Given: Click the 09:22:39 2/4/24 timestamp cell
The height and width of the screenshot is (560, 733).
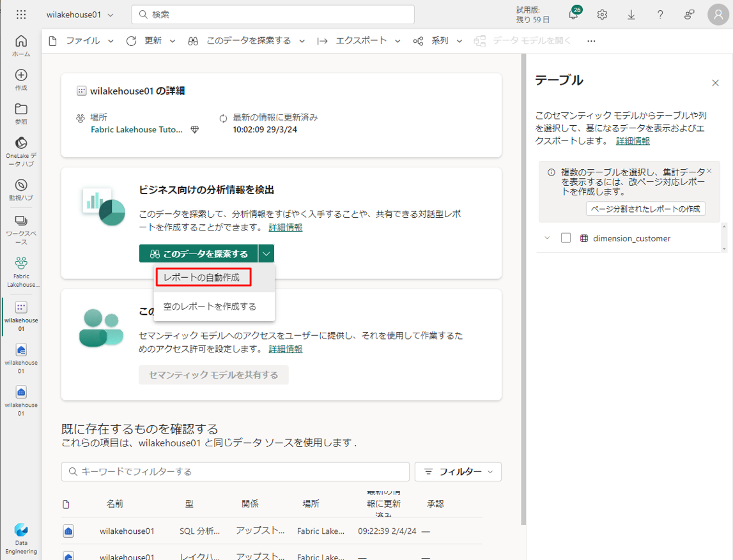Looking at the screenshot, I should point(387,531).
